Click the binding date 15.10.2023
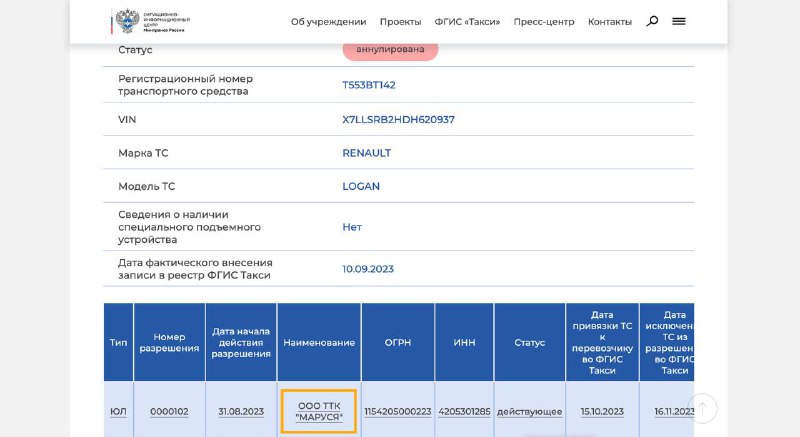Image resolution: width=800 pixels, height=437 pixels. pos(602,412)
